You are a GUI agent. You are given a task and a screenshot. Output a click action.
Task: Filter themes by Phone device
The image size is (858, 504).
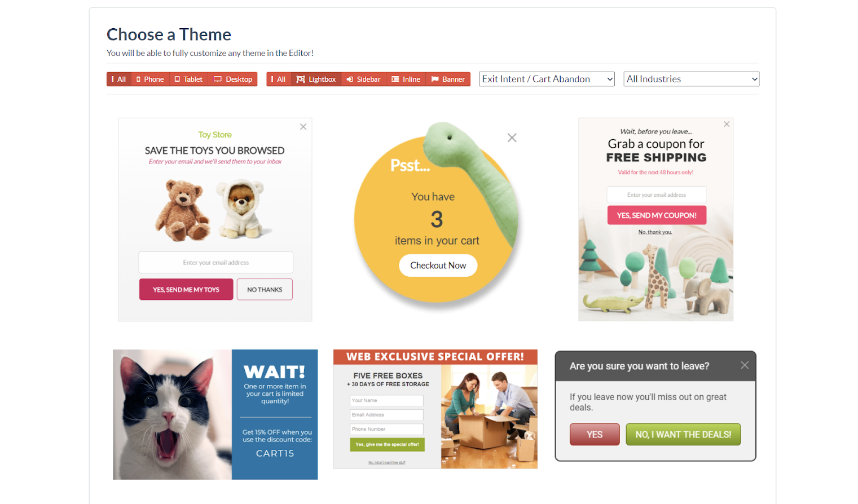point(150,79)
